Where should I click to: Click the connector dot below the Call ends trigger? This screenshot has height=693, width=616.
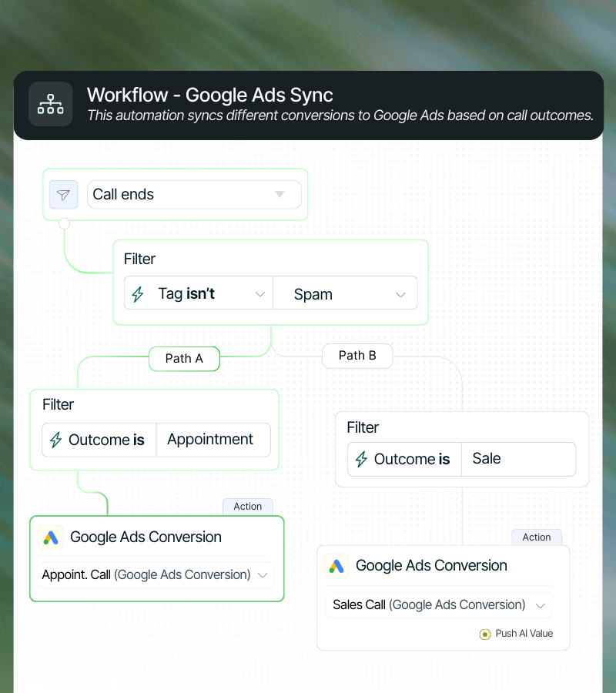coord(64,223)
